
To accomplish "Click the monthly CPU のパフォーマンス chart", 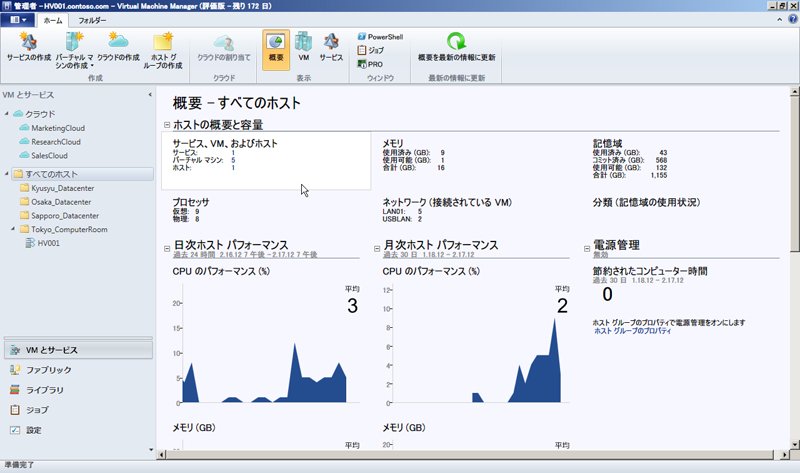I will pyautogui.click(x=476, y=343).
